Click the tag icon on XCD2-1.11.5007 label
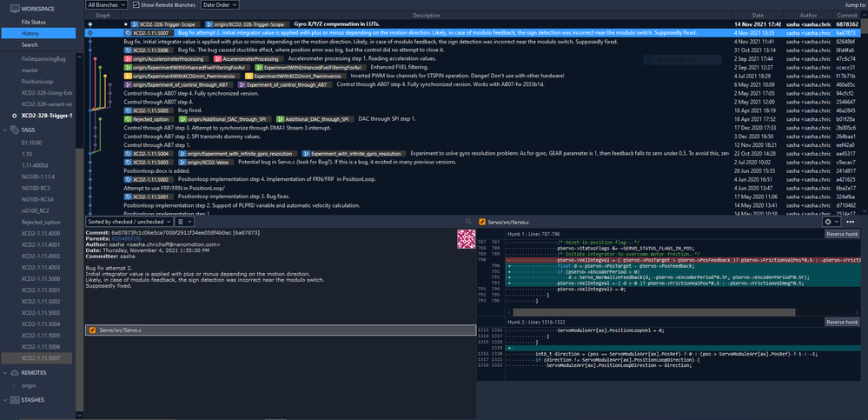 129,33
